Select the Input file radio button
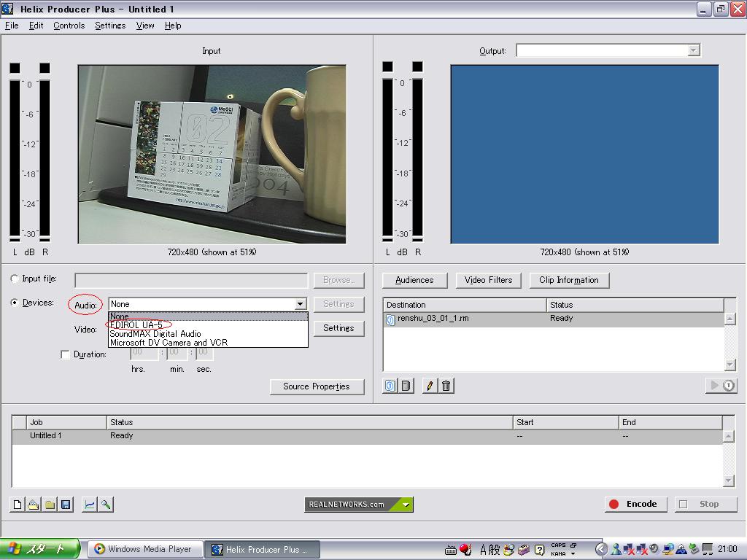This screenshot has width=747, height=560. click(15, 279)
